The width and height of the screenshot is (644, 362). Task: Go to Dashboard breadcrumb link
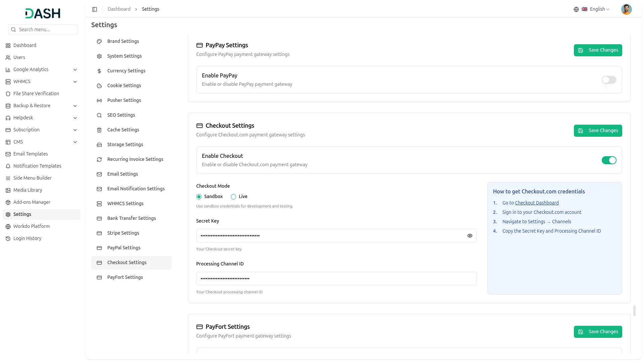pos(119,9)
